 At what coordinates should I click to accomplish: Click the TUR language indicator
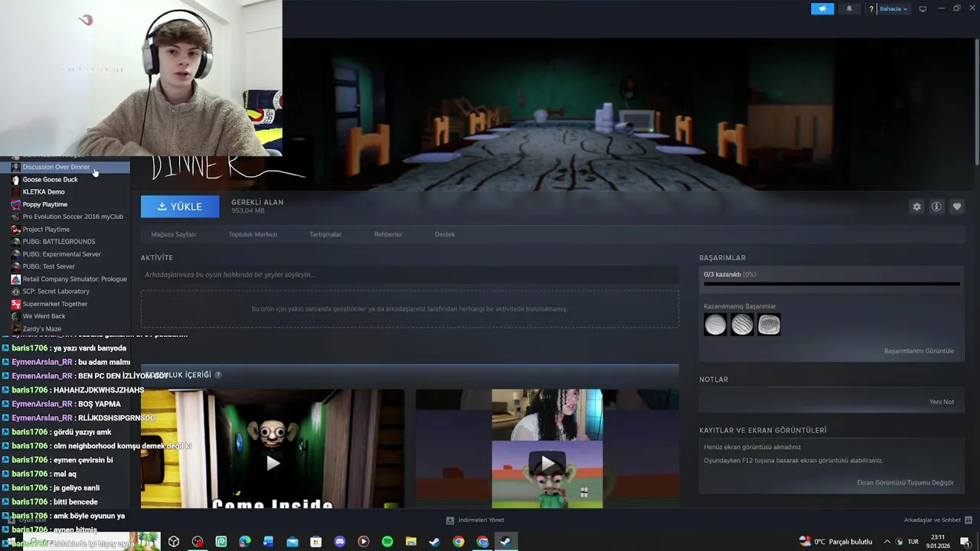(913, 542)
